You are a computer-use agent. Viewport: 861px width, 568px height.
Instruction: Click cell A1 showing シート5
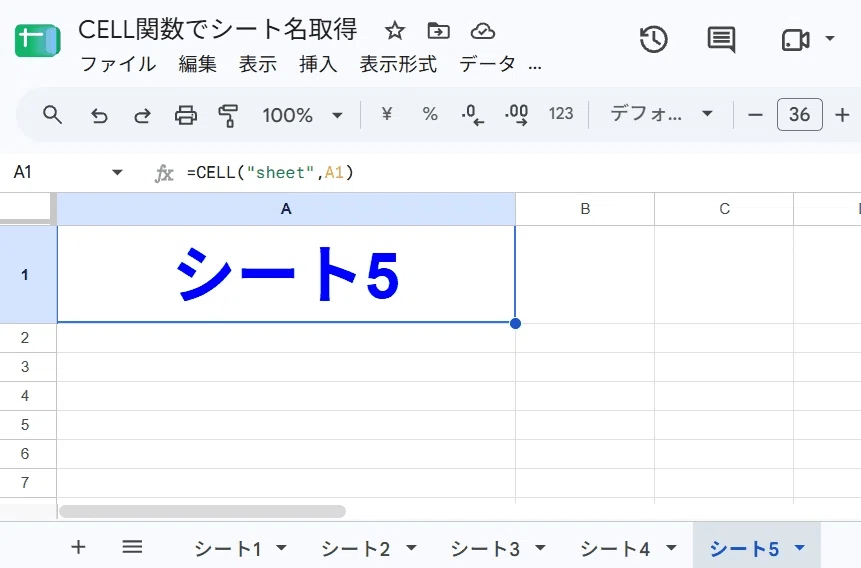pos(286,274)
